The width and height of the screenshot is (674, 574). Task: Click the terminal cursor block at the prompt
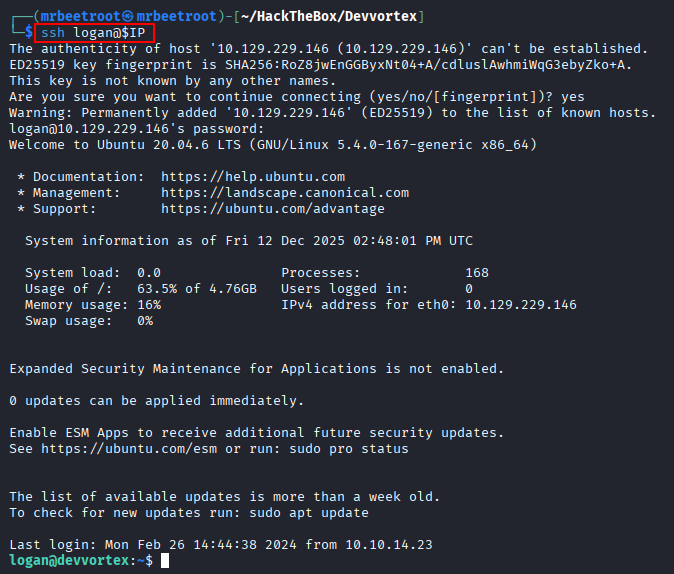[165, 561]
